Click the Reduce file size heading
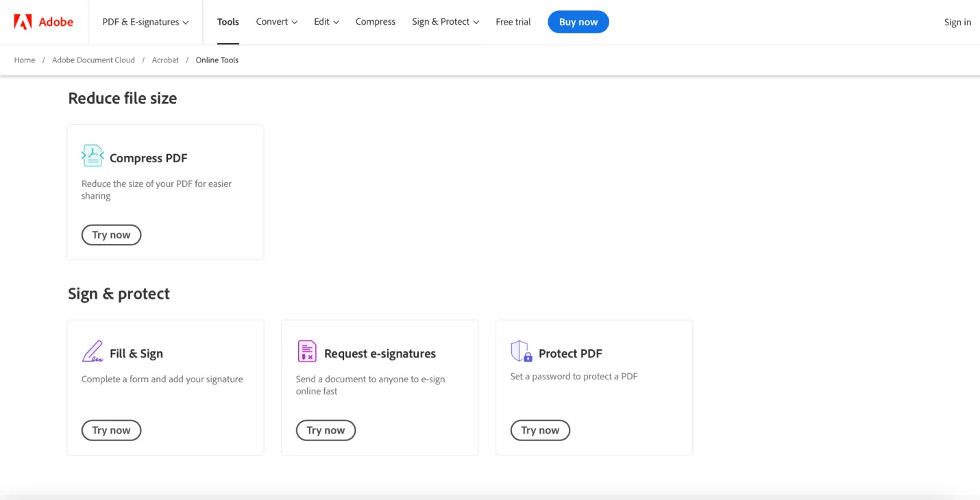This screenshot has width=980, height=500. [x=123, y=99]
